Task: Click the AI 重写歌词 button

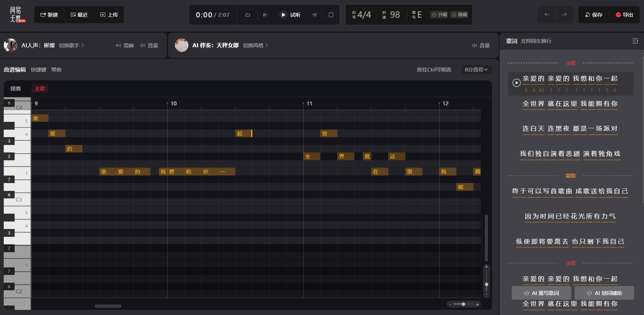Action: (x=542, y=293)
